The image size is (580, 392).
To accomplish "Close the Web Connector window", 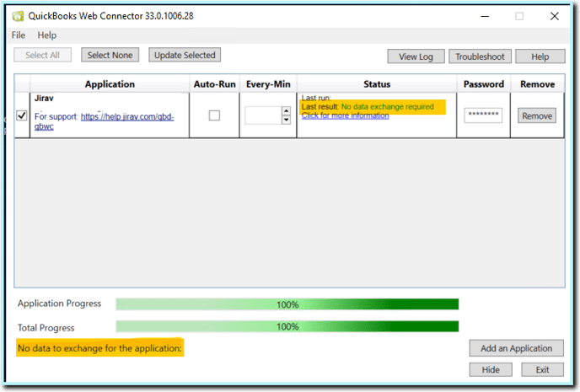I will [x=555, y=16].
